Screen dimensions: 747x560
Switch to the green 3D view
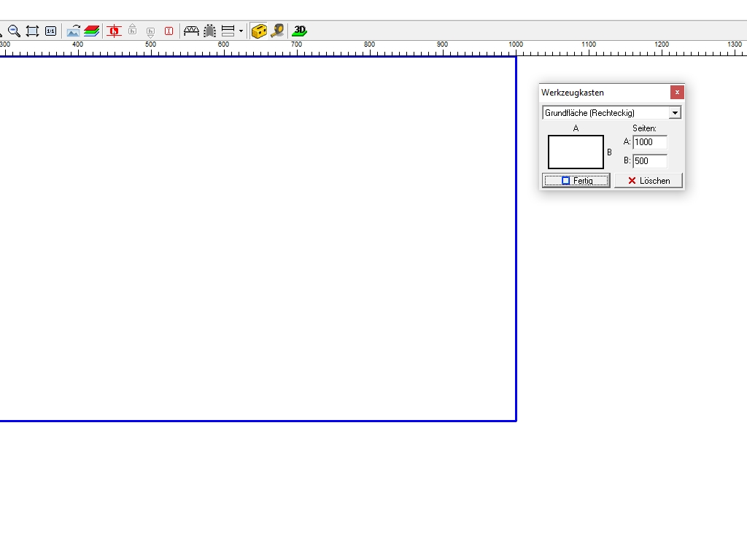[x=299, y=31]
